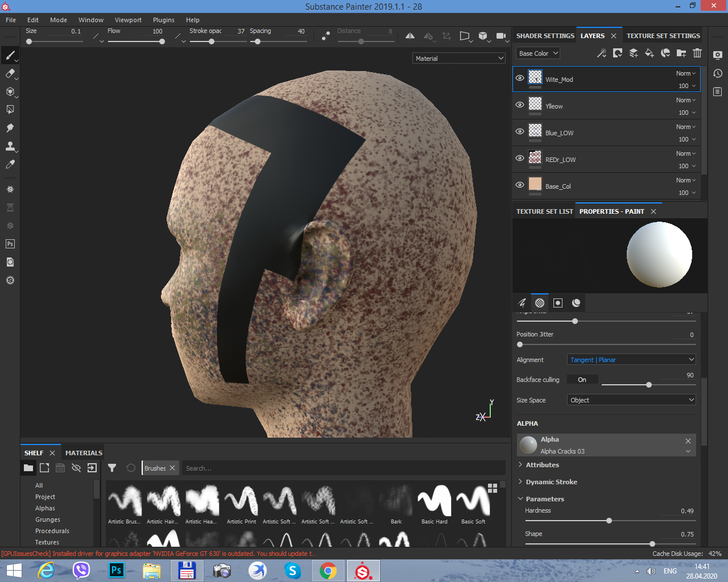The width and height of the screenshot is (728, 582).
Task: Add a new folder in Layers
Action: pyautogui.click(x=681, y=53)
